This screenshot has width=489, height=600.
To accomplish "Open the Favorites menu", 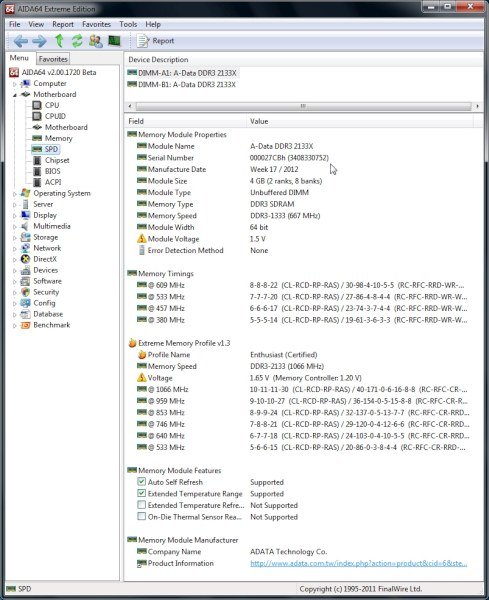I will click(96, 24).
